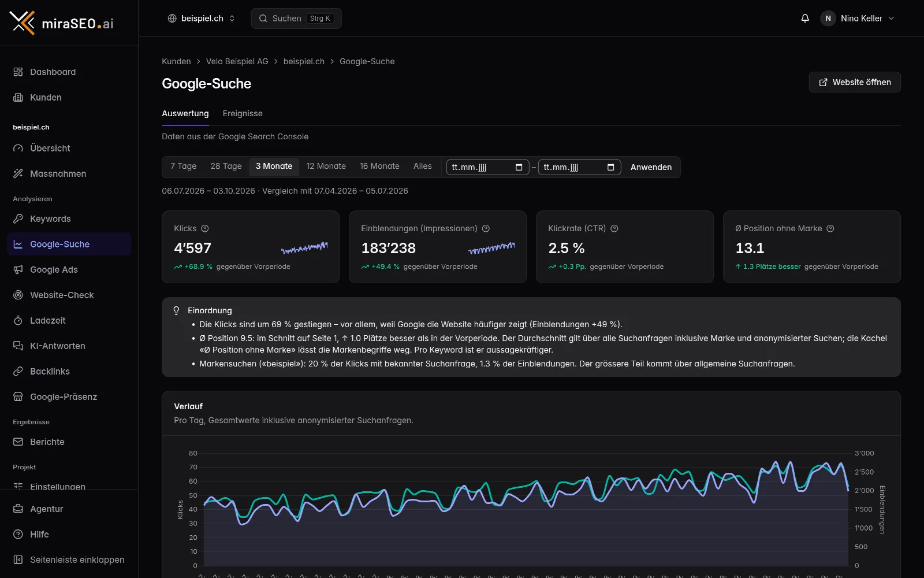Open Massnahmen from the sidebar
924x578 pixels.
pos(69,173)
